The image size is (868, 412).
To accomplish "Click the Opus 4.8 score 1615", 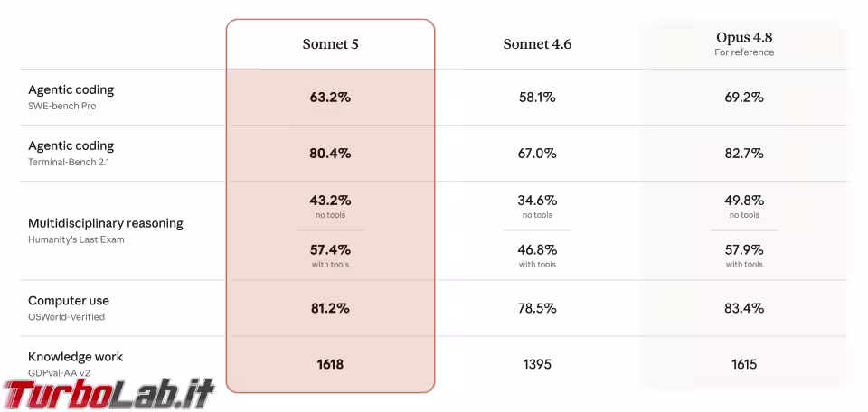I will [x=744, y=364].
